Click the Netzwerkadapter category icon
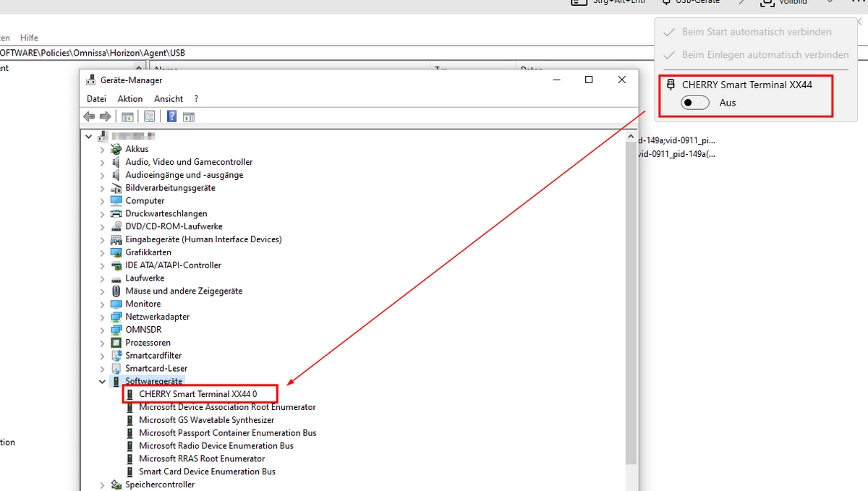Viewport: 868px width, 491px height. coord(116,317)
